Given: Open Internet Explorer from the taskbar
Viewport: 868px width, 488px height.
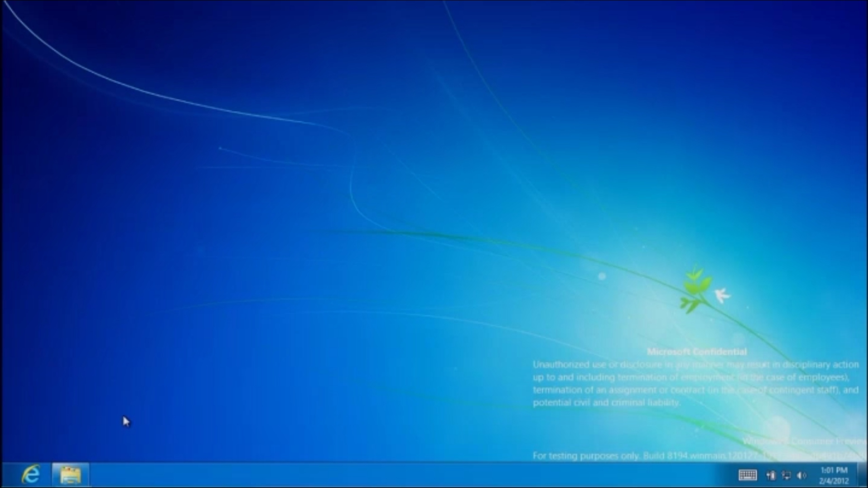Looking at the screenshot, I should point(31,474).
